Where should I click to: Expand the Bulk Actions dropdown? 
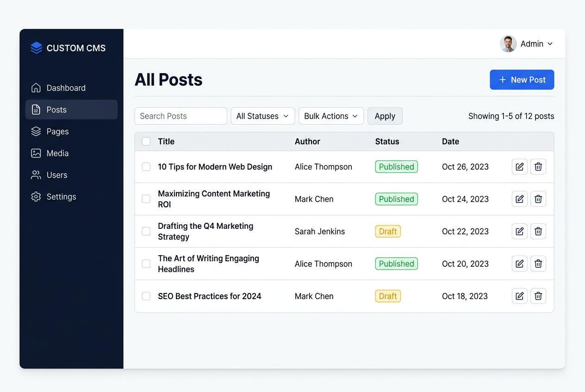coord(331,116)
